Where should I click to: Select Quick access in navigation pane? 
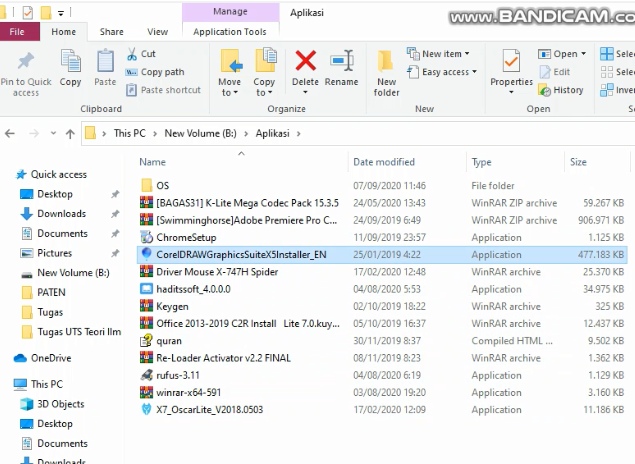click(x=59, y=175)
